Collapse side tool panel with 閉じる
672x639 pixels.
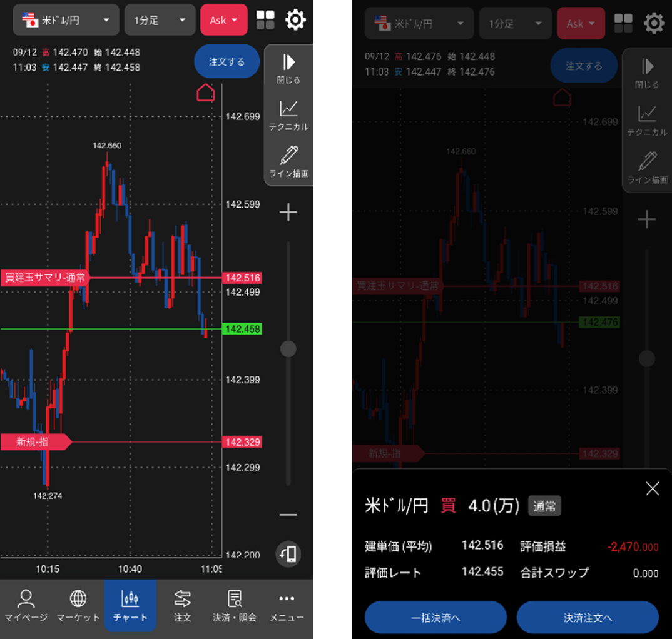click(288, 69)
